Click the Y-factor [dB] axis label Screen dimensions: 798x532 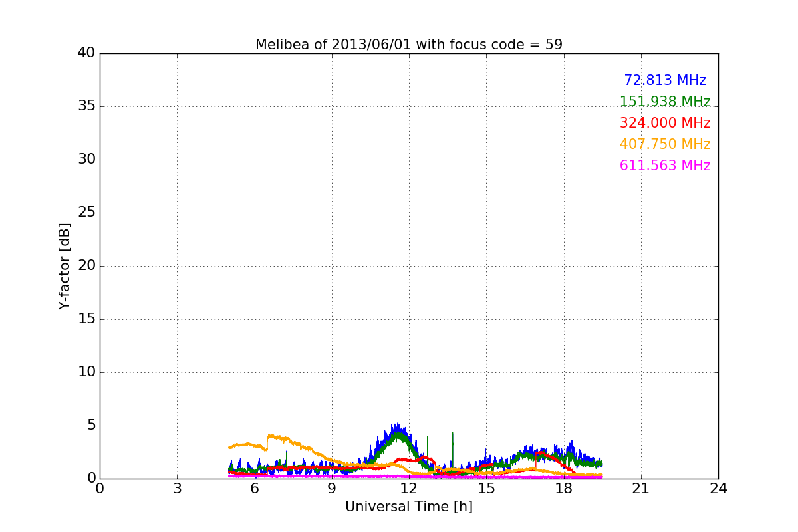coord(64,266)
